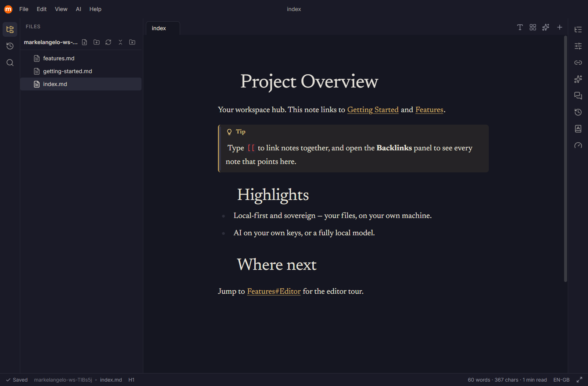Open the View menu
This screenshot has width=588, height=386.
click(61, 9)
